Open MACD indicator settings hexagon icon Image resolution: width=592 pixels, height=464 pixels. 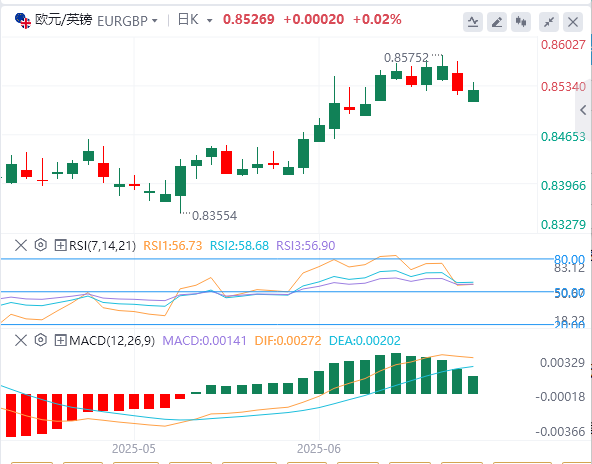point(40,341)
